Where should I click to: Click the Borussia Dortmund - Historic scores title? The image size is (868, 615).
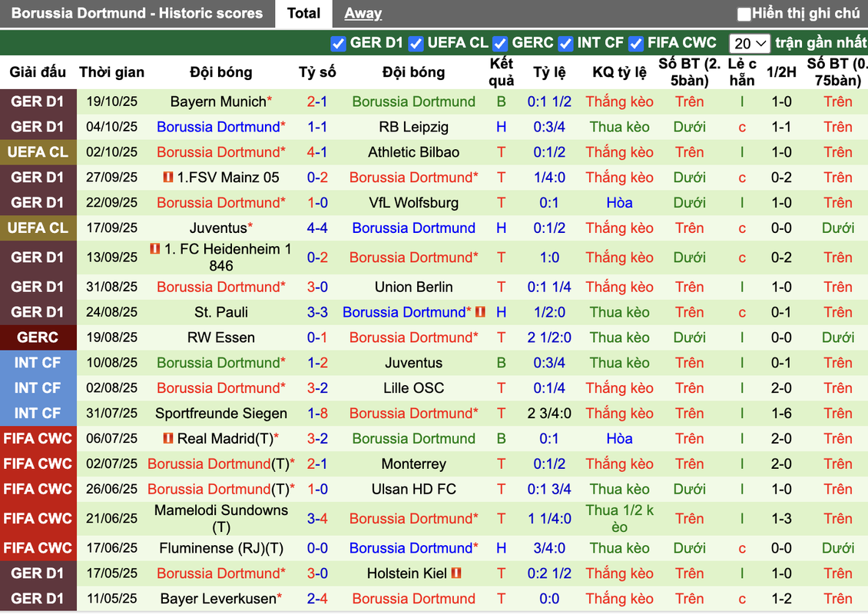137,13
